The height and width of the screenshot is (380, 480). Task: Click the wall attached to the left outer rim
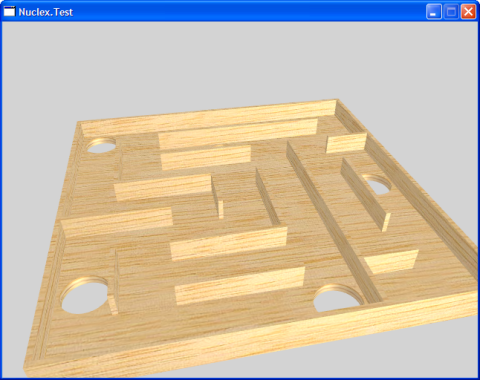tap(117, 222)
